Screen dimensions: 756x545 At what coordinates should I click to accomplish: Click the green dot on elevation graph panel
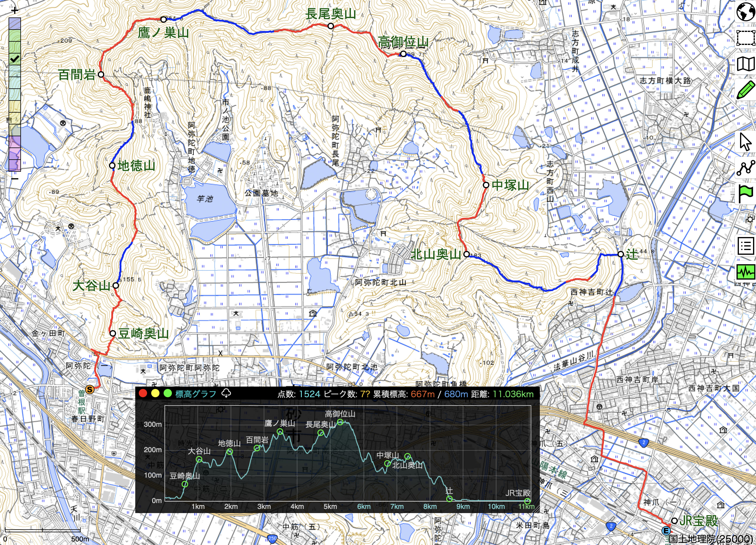(x=168, y=393)
